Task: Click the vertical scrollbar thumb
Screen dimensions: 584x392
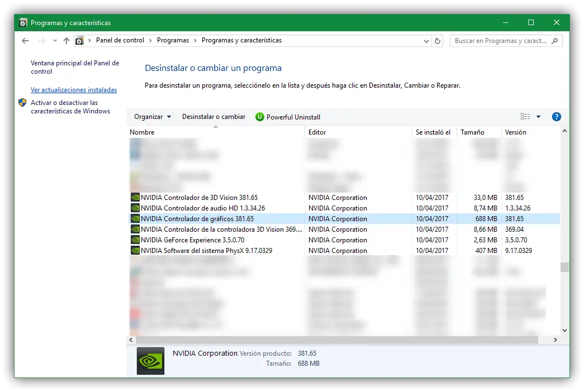Action: tap(564, 267)
